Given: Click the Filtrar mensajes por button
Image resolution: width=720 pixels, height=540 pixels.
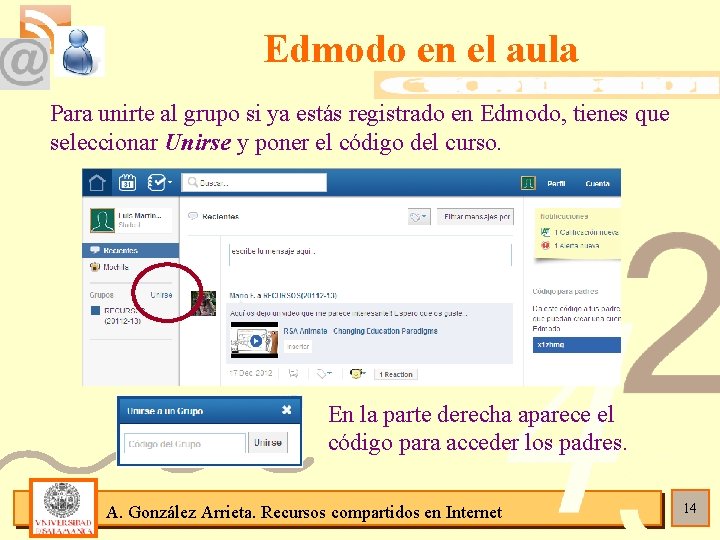Looking at the screenshot, I should point(476,217).
